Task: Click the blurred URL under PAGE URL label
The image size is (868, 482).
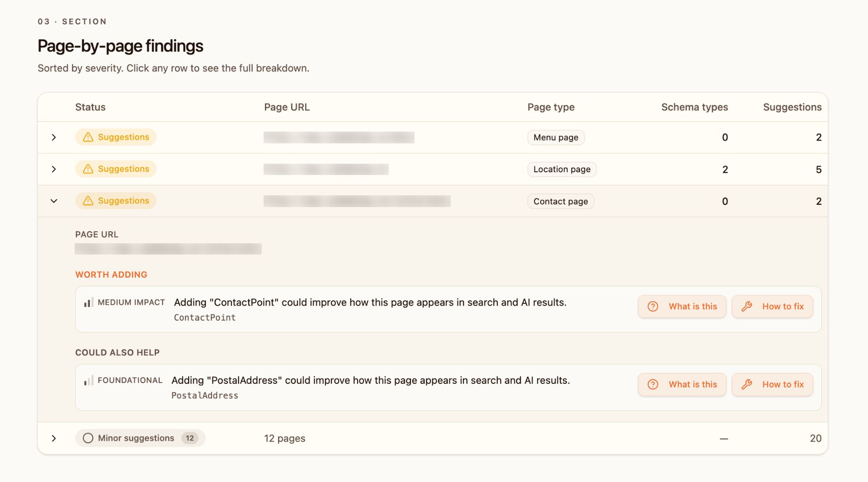Action: pos(168,249)
